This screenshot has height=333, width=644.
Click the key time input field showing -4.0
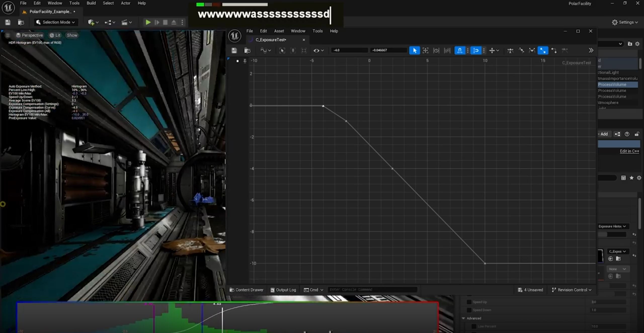[x=349, y=50]
